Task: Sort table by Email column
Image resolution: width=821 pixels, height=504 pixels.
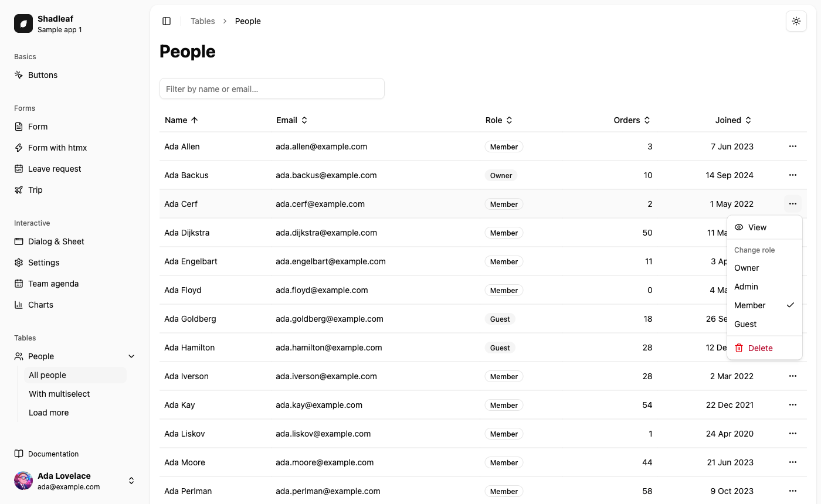Action: point(292,120)
